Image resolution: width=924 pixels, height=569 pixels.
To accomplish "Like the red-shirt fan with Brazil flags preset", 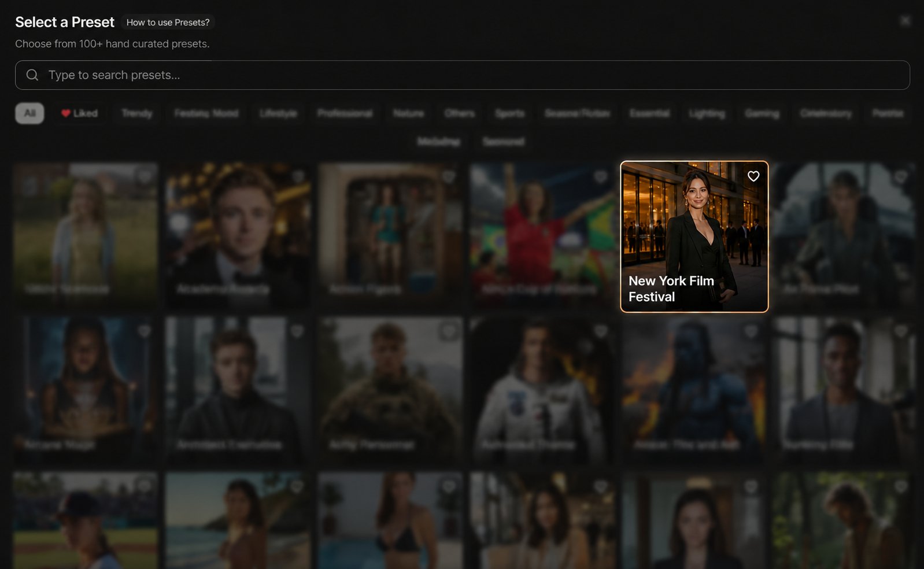I will click(x=601, y=176).
